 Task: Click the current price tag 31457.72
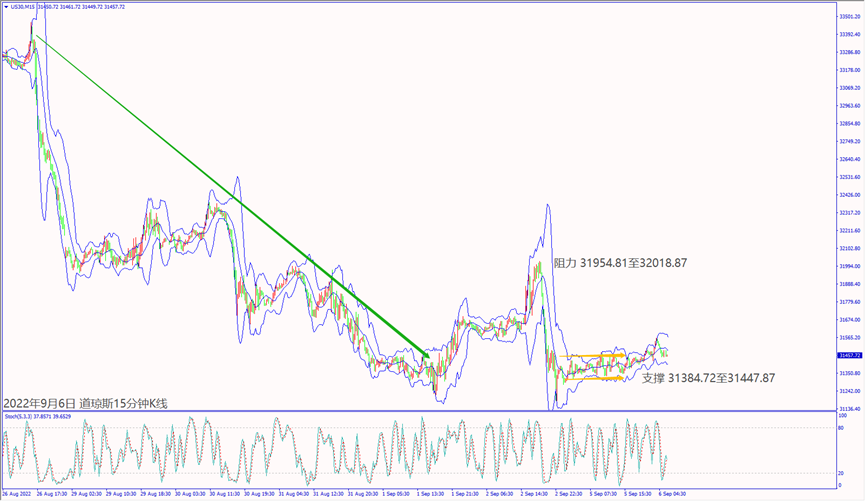850,355
